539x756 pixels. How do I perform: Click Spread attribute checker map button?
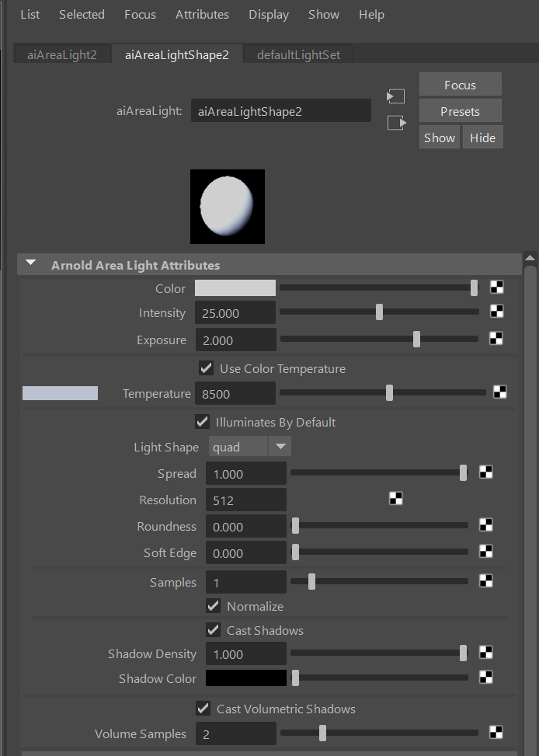pyautogui.click(x=486, y=472)
